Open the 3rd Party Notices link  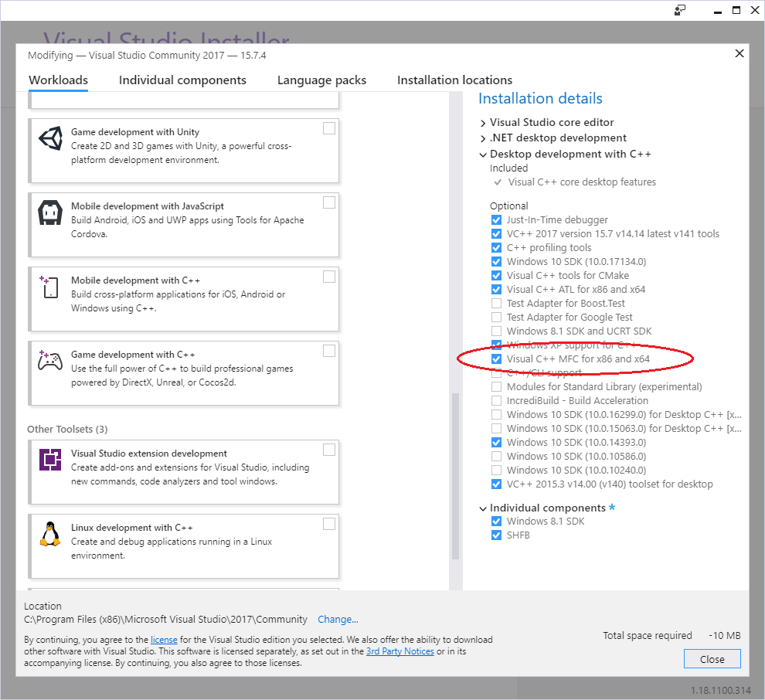[399, 651]
